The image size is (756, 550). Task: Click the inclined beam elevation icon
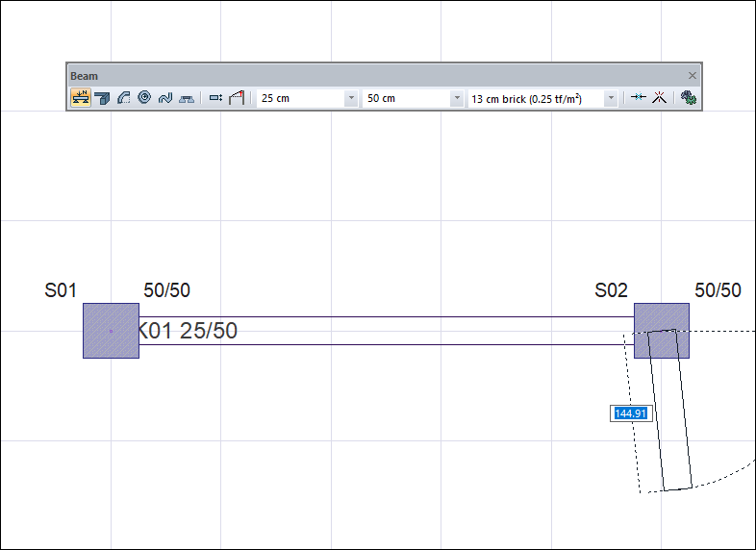[237, 98]
